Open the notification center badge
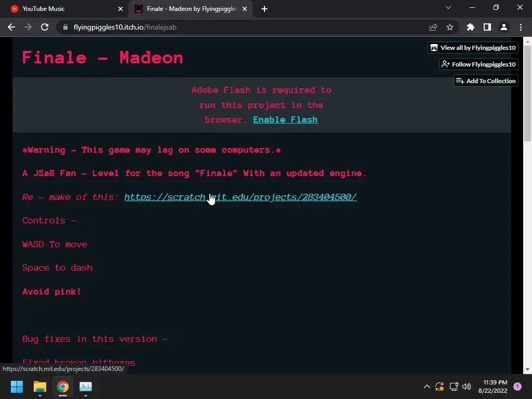This screenshot has width=532, height=399. (517, 387)
